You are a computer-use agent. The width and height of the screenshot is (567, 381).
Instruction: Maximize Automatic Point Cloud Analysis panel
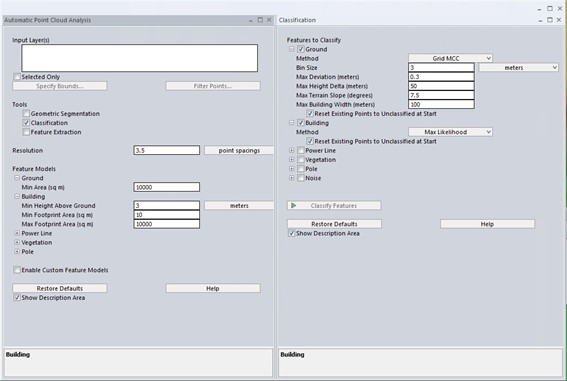click(x=260, y=20)
